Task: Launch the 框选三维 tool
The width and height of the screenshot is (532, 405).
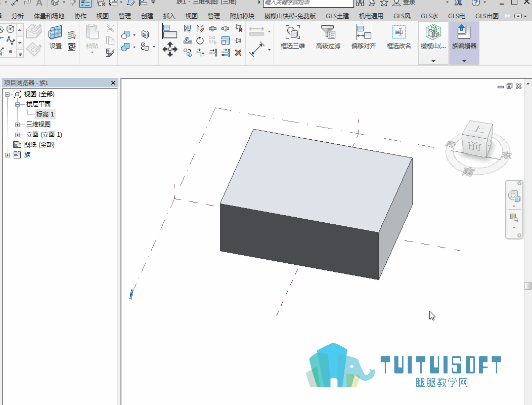Action: coord(293,37)
